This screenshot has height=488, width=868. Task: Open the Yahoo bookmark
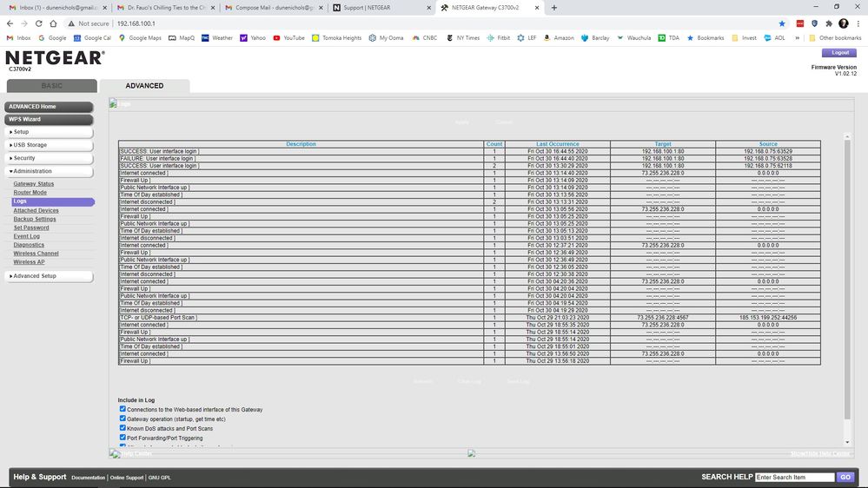click(253, 38)
